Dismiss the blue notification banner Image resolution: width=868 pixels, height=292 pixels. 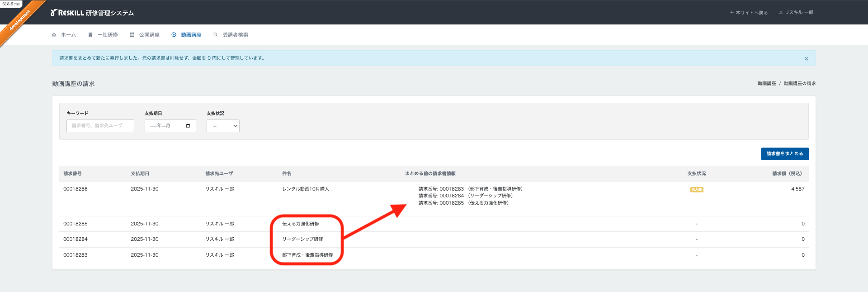(x=806, y=59)
